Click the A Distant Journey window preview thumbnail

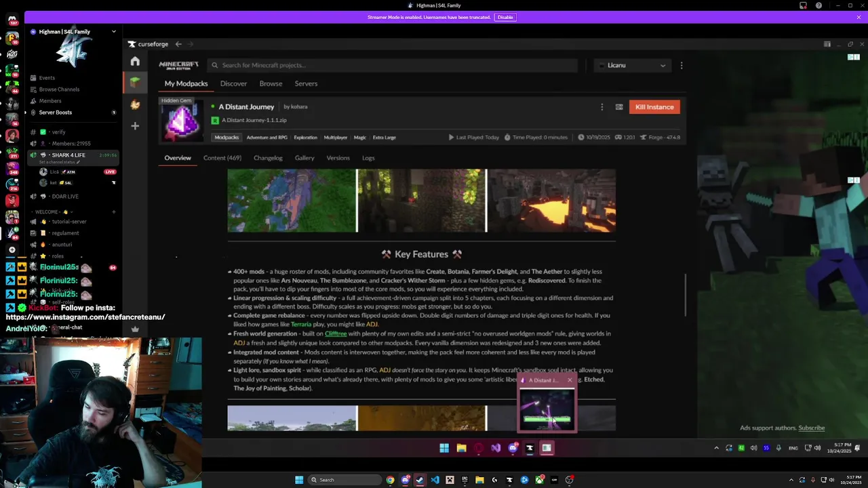(x=547, y=409)
